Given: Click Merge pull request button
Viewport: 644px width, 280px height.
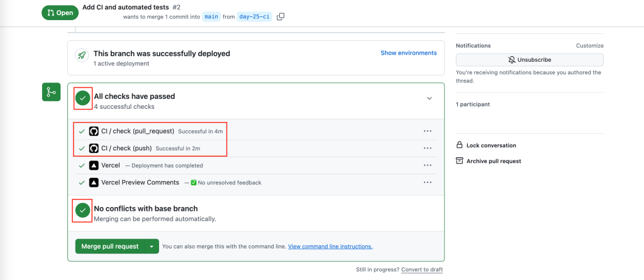Looking at the screenshot, I should (109, 246).
